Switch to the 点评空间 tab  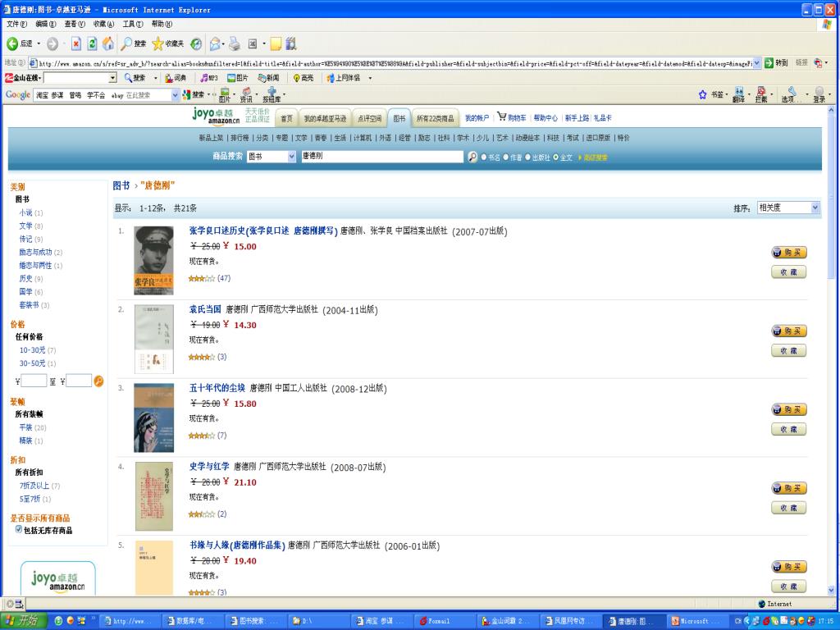click(x=369, y=118)
